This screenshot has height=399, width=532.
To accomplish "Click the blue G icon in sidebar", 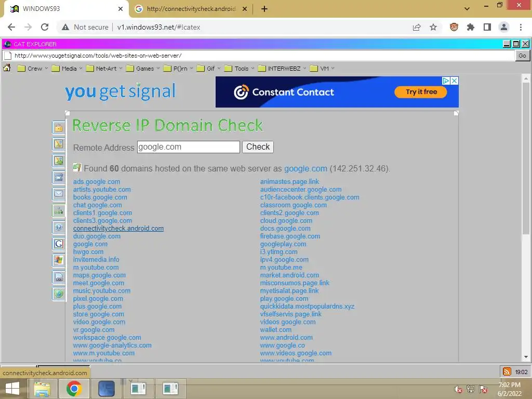I will 59,244.
